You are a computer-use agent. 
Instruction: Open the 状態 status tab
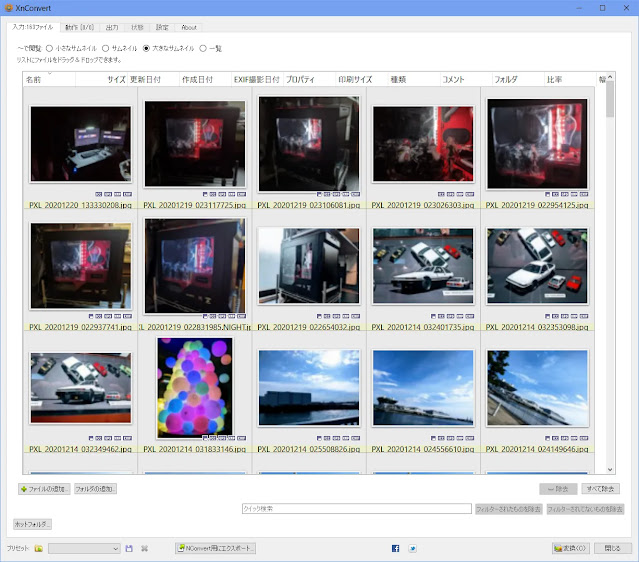[137, 27]
